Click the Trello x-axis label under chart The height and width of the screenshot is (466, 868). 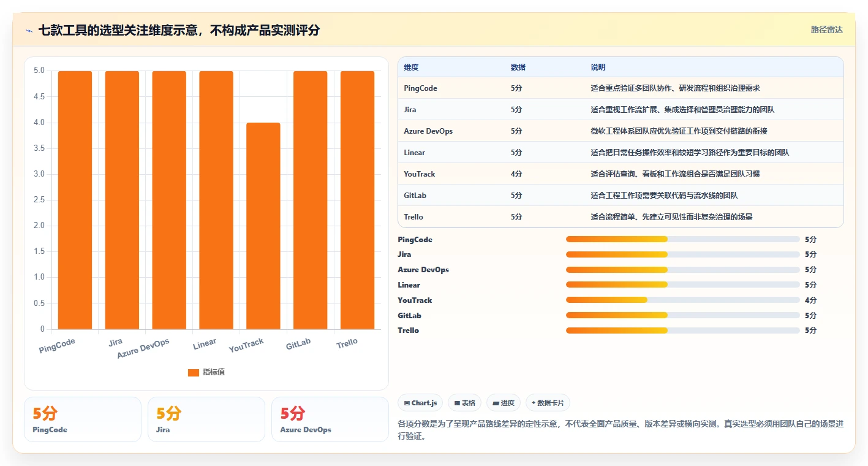(x=347, y=343)
